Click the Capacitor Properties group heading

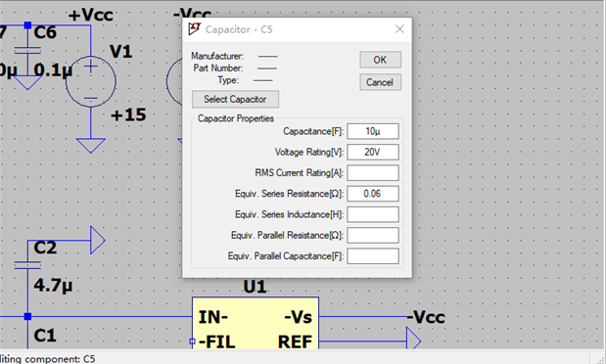(x=236, y=118)
